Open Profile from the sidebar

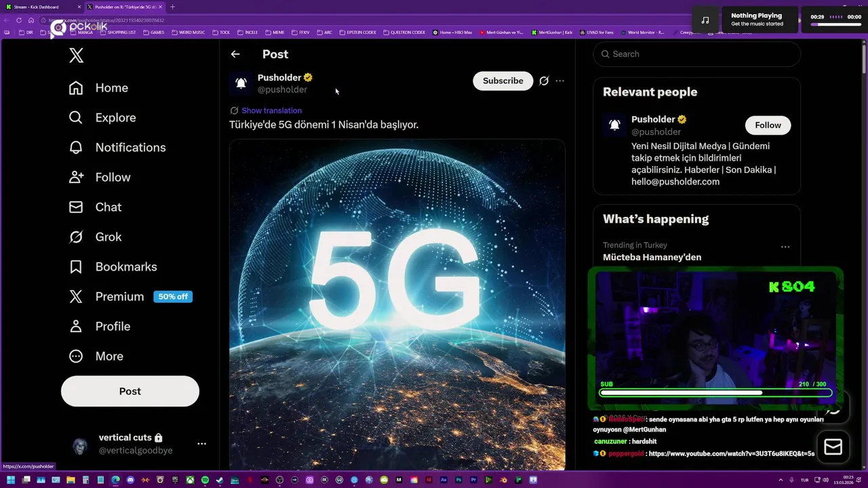pos(99,327)
